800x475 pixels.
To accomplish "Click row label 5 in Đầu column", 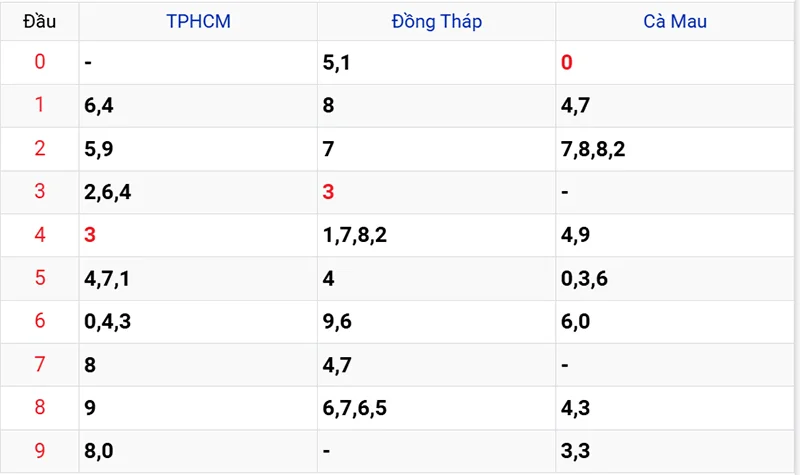I will (40, 278).
